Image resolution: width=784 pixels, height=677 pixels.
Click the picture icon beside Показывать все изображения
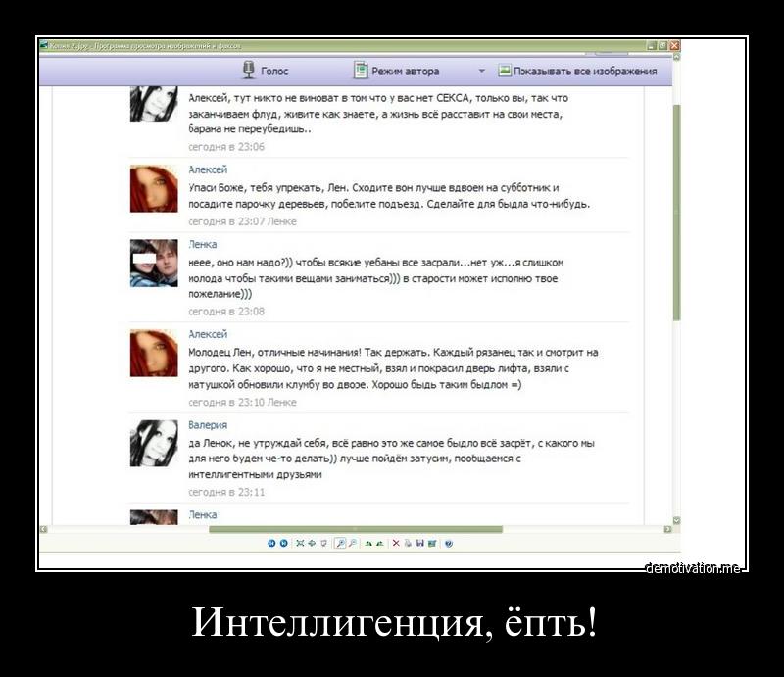[505, 70]
